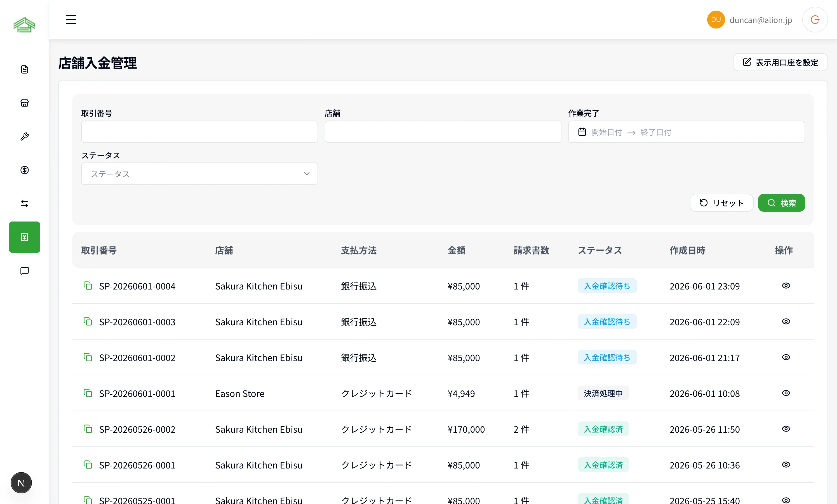Copy transaction number SP-20260601-0004

pyautogui.click(x=88, y=286)
